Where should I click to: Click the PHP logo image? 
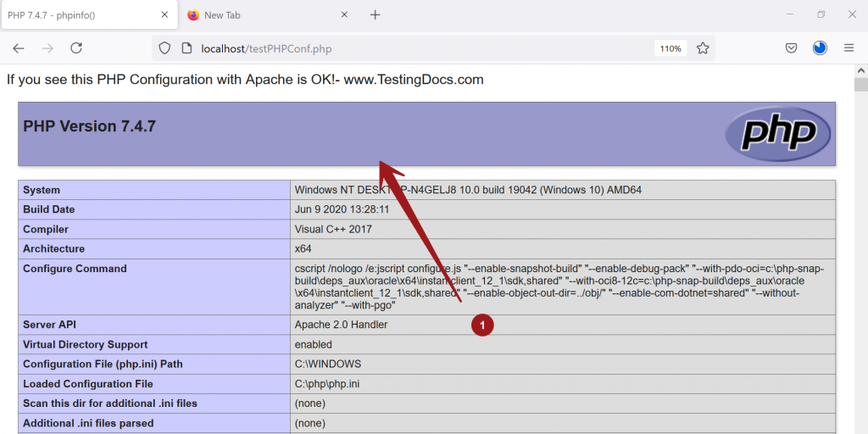777,133
